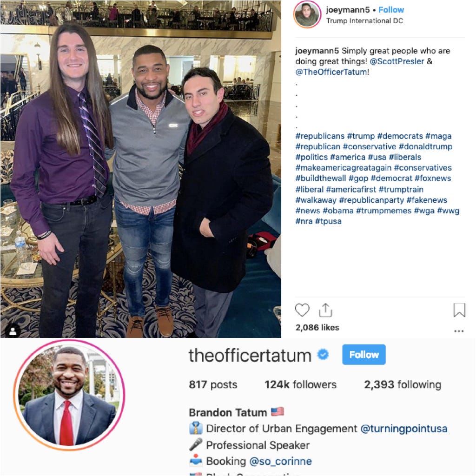Image resolution: width=476 pixels, height=476 pixels.
Task: Open the #maga hashtag
Action: click(438, 136)
